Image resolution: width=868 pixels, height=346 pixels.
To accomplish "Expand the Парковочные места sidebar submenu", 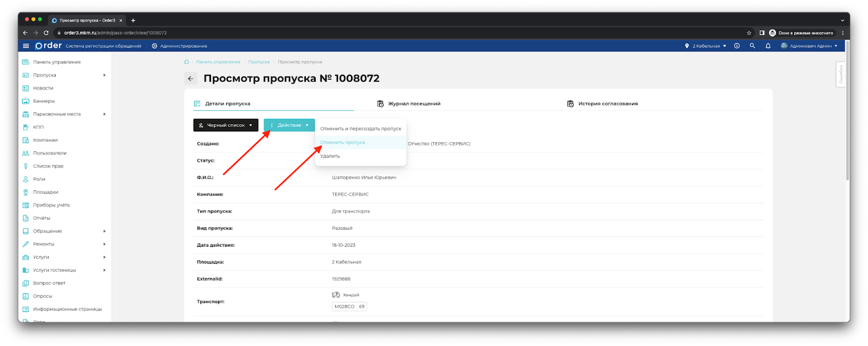I will pos(104,114).
